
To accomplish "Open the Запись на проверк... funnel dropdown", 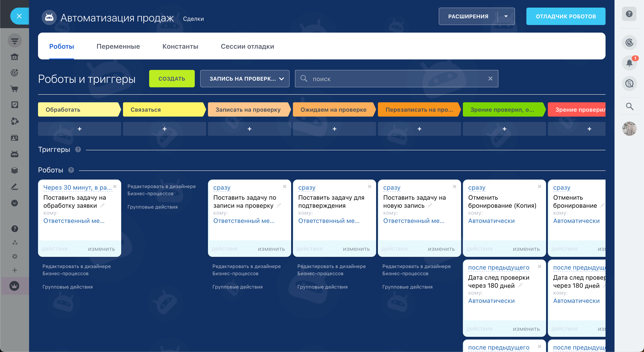I will click(244, 79).
